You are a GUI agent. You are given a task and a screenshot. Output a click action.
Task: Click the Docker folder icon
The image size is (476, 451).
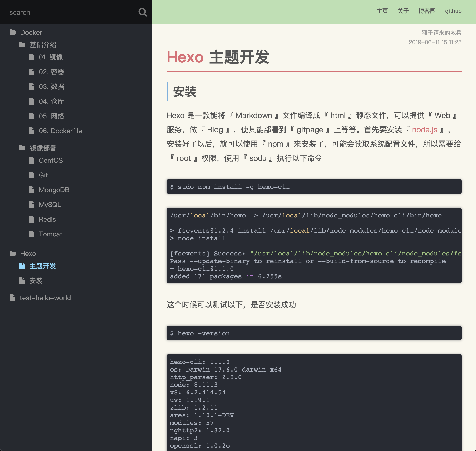click(x=13, y=32)
